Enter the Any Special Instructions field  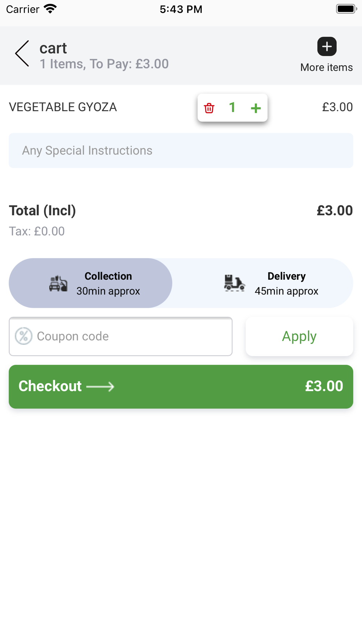[x=181, y=151]
